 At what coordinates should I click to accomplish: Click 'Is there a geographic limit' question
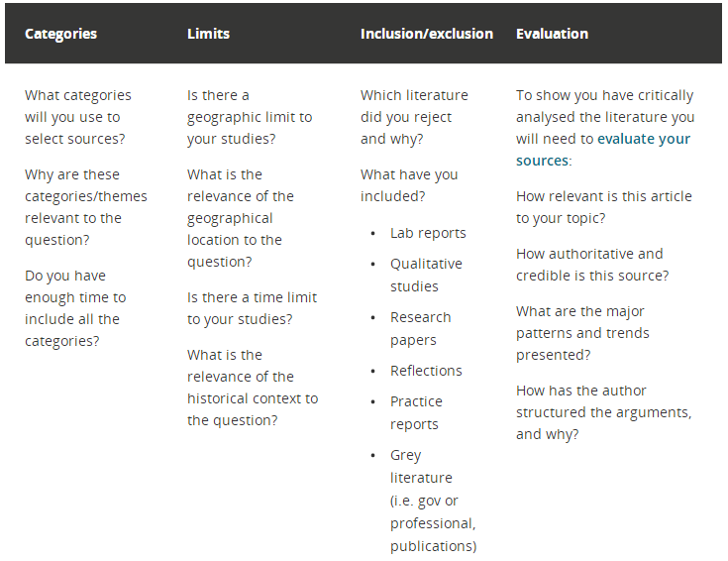click(250, 117)
